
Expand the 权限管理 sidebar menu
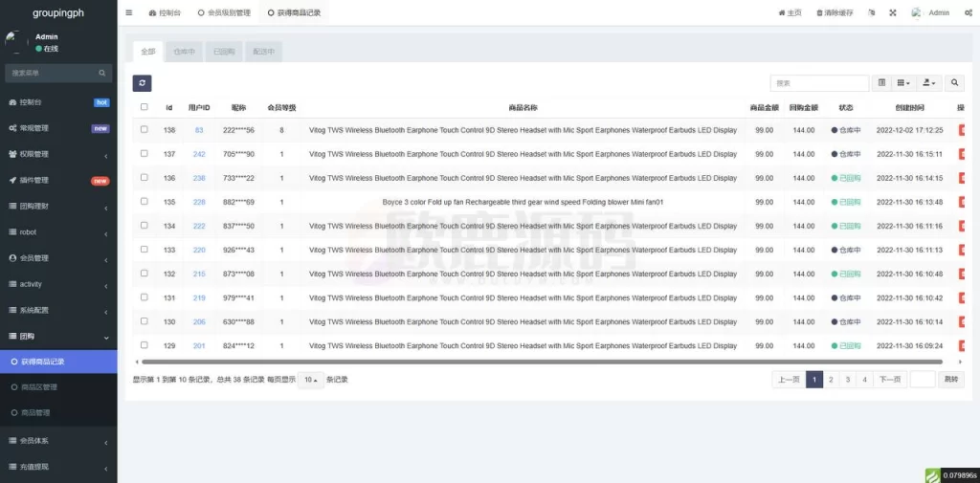click(x=58, y=154)
